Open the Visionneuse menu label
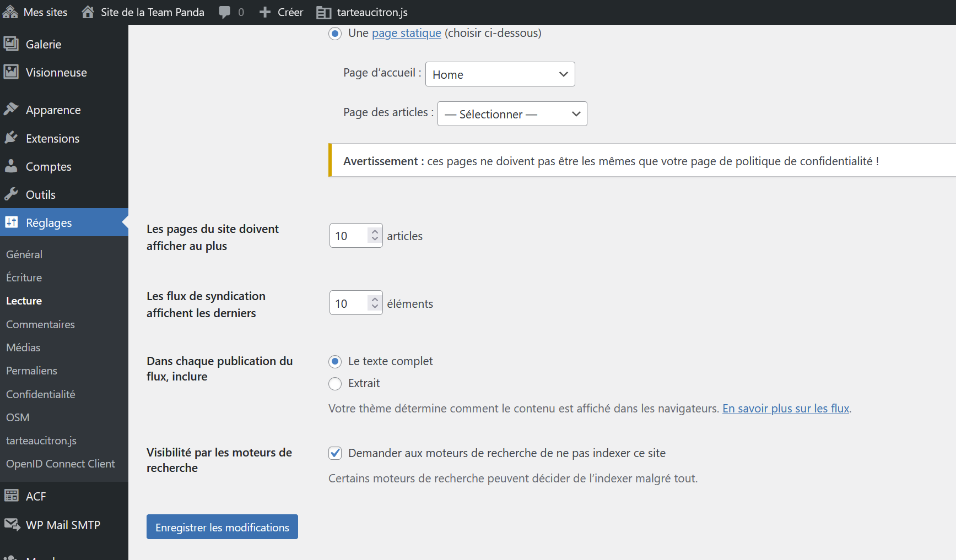The image size is (956, 560). click(56, 72)
